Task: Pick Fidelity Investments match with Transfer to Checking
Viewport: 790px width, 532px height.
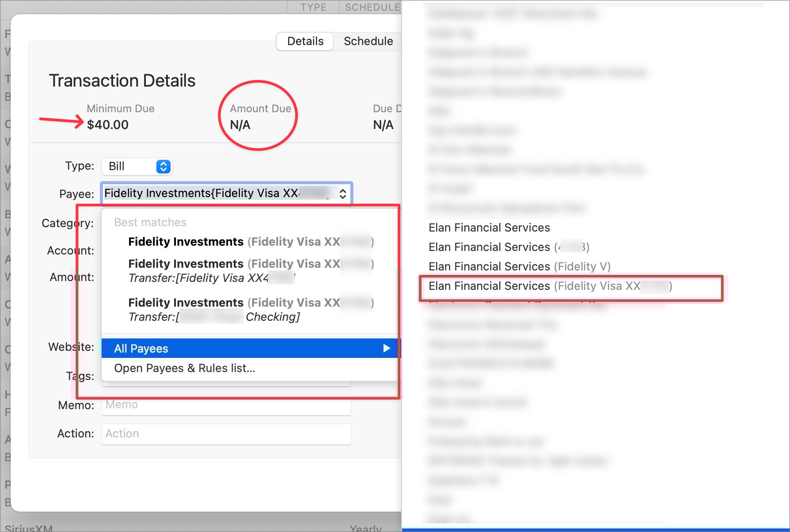Action: (251, 309)
